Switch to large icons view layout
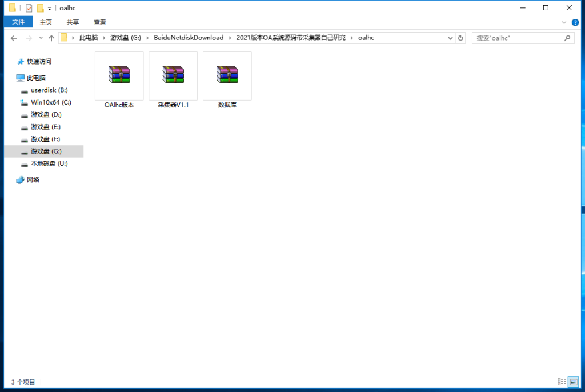 574,382
